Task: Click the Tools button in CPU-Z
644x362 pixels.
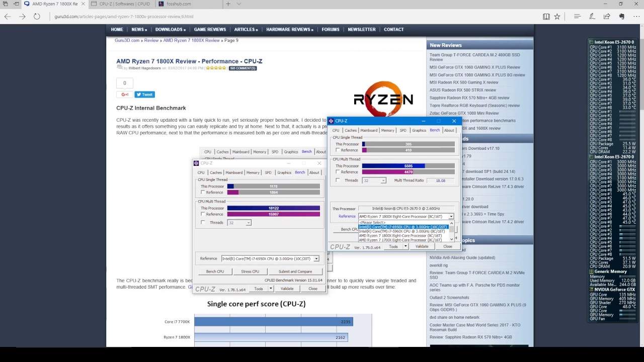Action: point(393,246)
